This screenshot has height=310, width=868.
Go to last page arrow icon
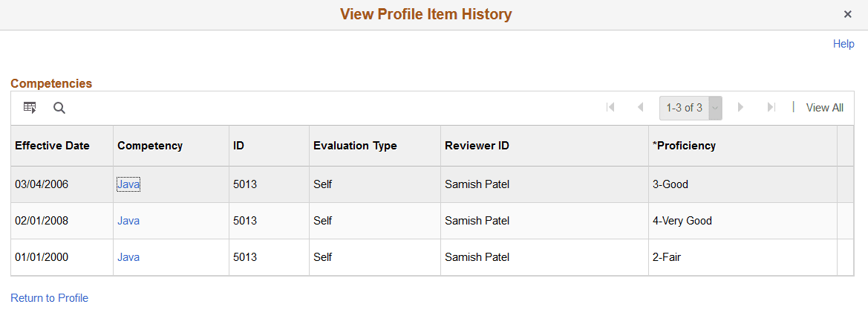coord(771,108)
